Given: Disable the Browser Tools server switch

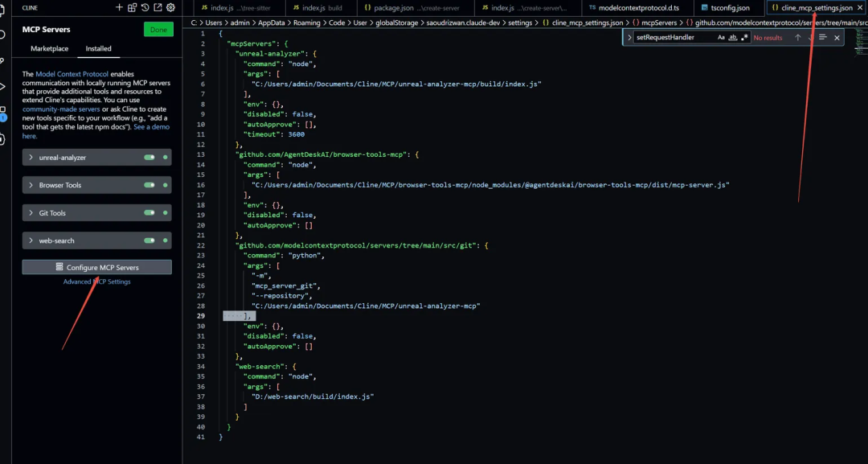Looking at the screenshot, I should point(149,185).
